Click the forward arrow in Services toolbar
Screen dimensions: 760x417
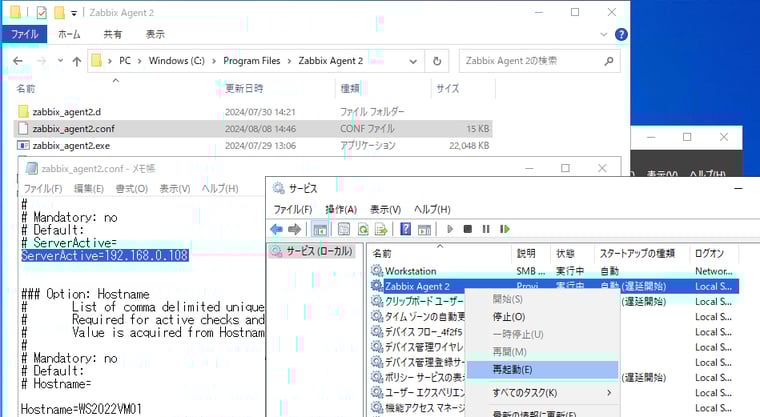pos(294,229)
